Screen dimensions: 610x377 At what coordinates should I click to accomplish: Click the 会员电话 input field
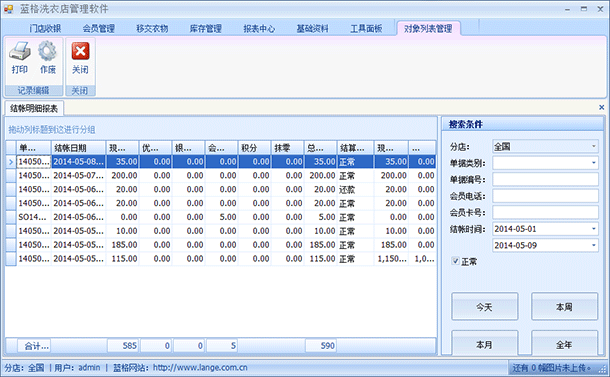tap(545, 196)
